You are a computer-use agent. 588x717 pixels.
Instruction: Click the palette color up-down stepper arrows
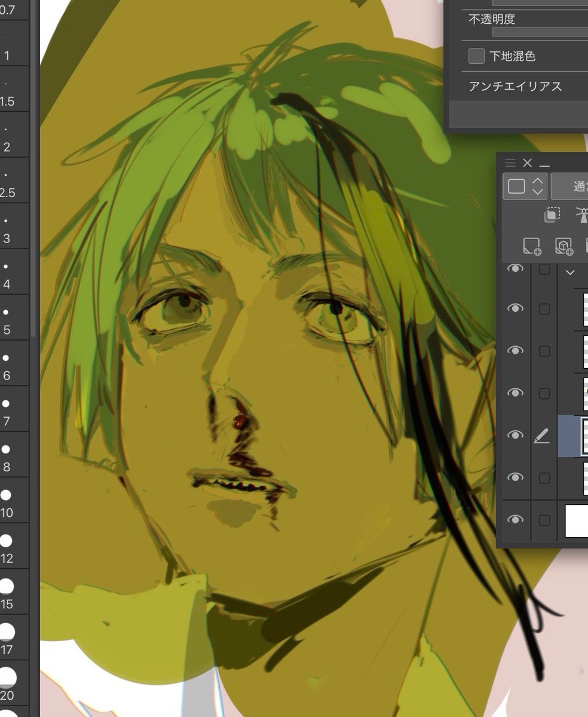click(x=537, y=186)
